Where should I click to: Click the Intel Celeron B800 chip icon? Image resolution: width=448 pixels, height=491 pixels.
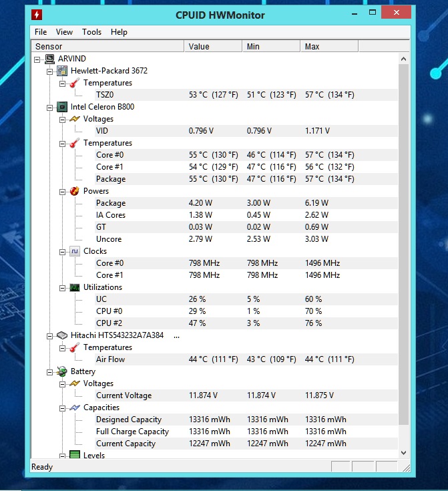(62, 107)
